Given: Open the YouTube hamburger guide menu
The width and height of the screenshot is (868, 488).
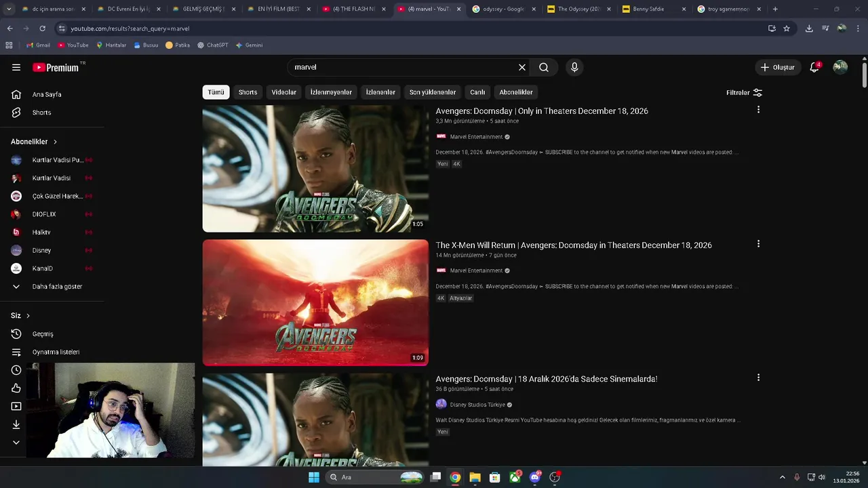Looking at the screenshot, I should pos(16,67).
